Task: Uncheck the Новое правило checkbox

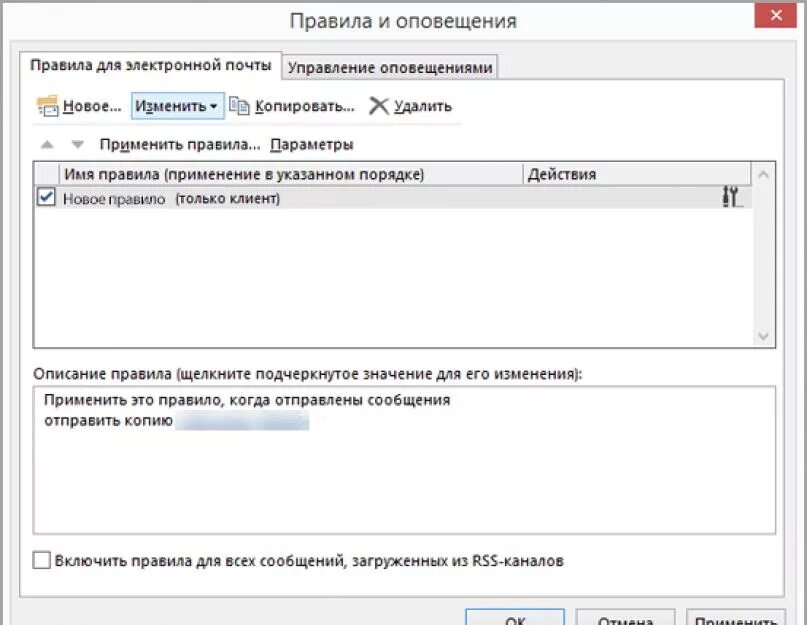Action: click(46, 197)
